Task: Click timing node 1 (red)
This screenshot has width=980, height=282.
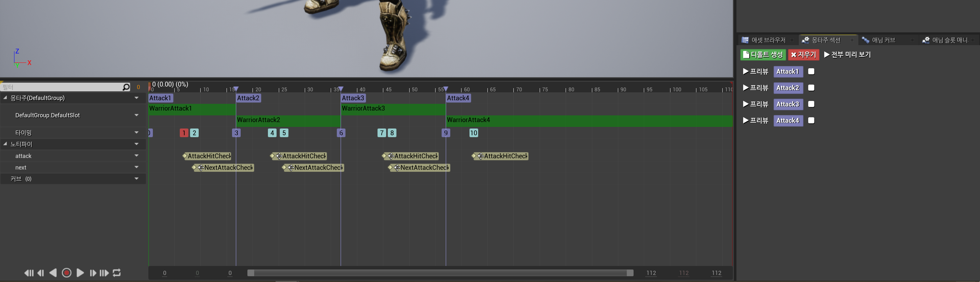Action: pyautogui.click(x=184, y=133)
